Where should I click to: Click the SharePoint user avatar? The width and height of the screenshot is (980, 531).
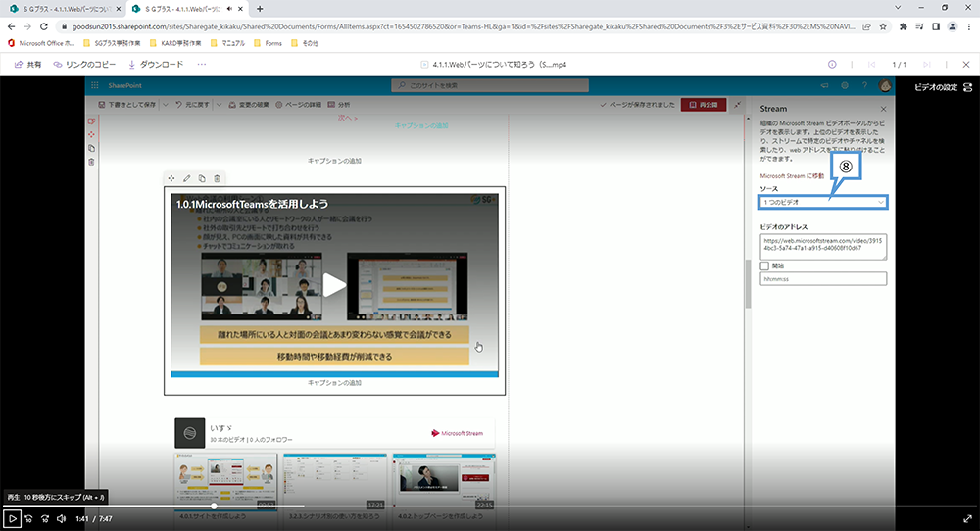click(884, 85)
